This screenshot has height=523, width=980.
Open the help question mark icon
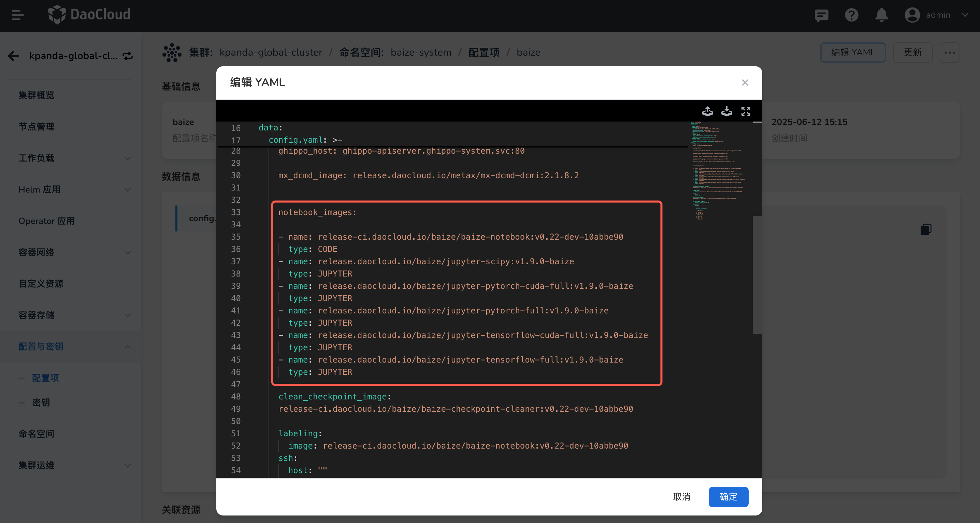pyautogui.click(x=851, y=15)
